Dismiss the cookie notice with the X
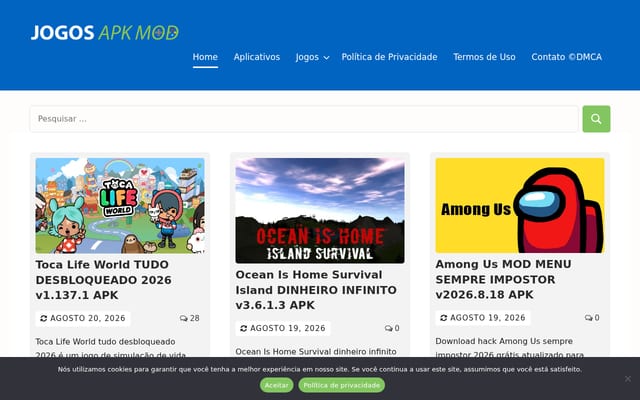The width and height of the screenshot is (640, 400). [x=627, y=378]
